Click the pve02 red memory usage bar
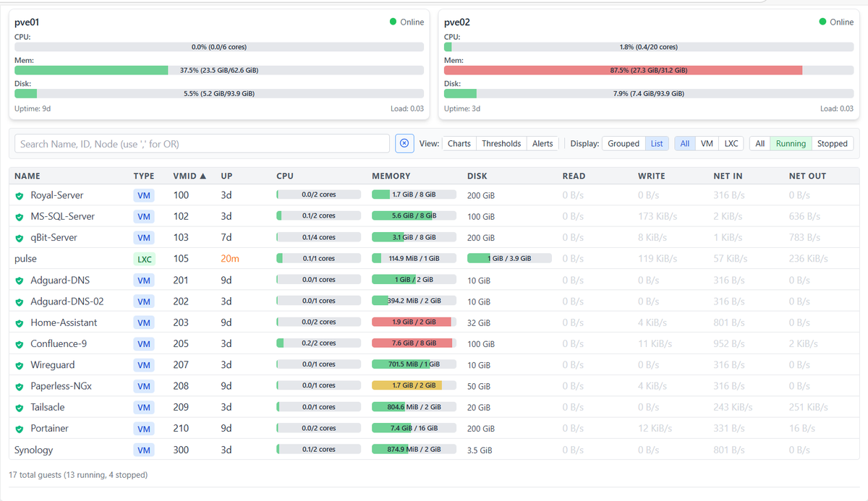The width and height of the screenshot is (868, 501). point(649,70)
